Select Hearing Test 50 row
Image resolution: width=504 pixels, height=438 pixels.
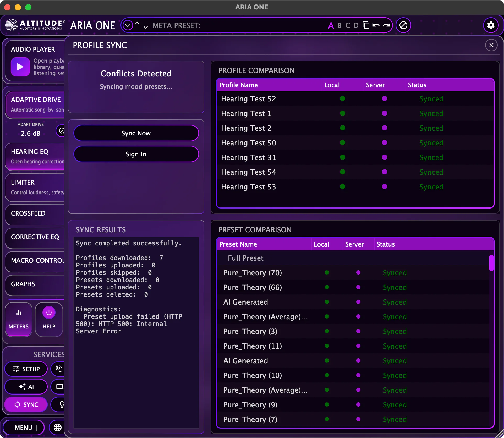[355, 143]
